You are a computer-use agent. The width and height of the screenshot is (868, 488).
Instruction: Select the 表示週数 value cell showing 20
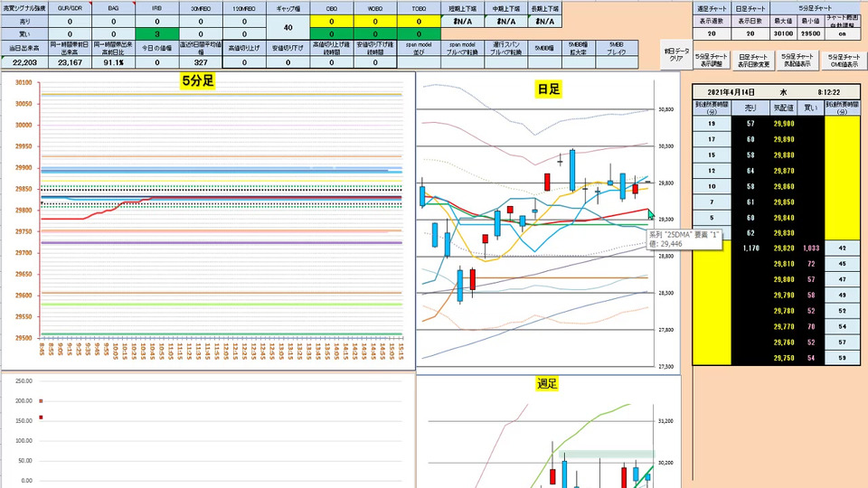coord(712,33)
